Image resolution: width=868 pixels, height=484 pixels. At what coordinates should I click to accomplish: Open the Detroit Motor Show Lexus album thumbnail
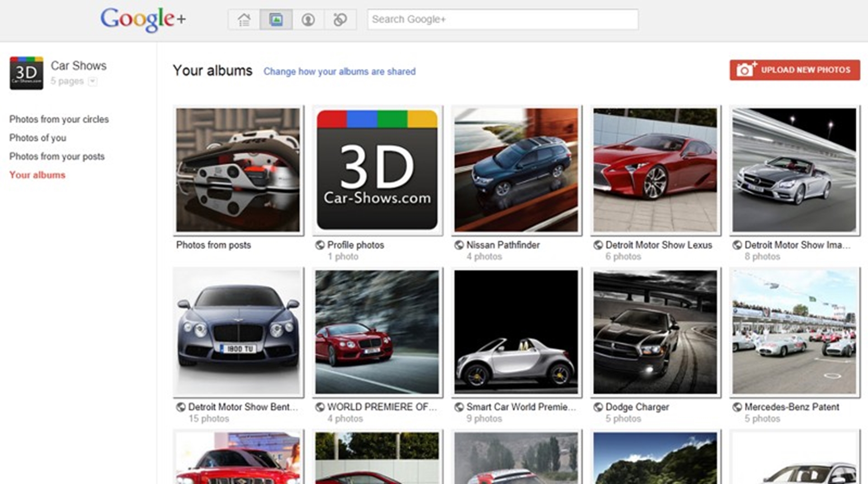tap(655, 170)
